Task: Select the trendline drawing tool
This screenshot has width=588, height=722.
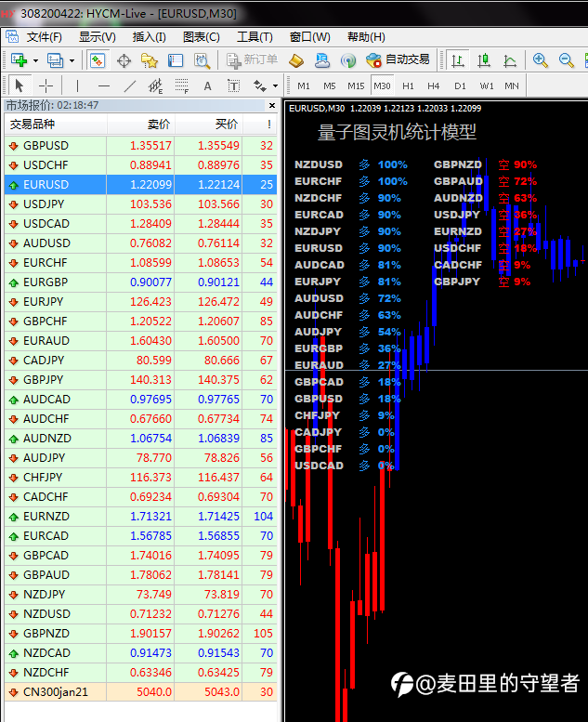Action: [130, 85]
